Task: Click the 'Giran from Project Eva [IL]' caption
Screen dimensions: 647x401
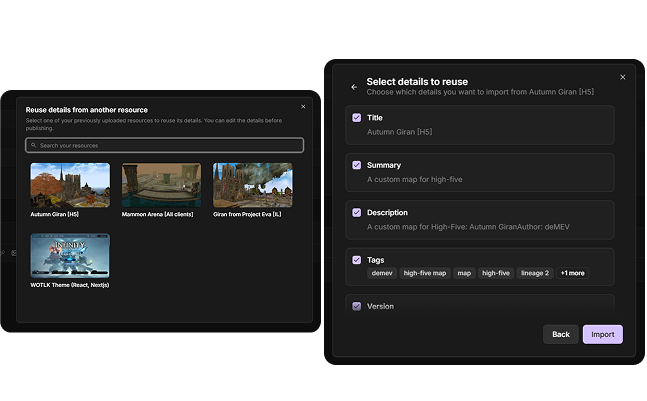Action: [247, 215]
